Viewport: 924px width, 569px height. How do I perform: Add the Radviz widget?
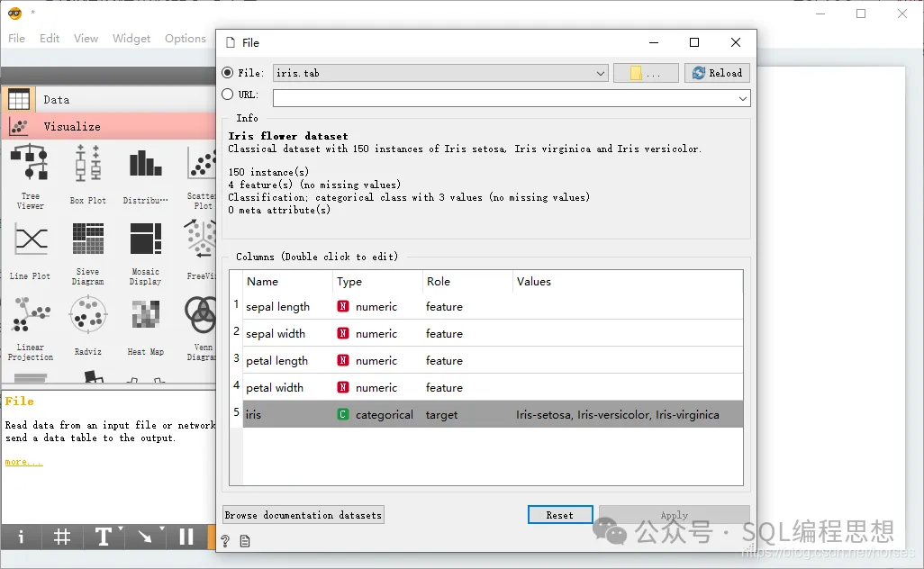[x=87, y=326]
